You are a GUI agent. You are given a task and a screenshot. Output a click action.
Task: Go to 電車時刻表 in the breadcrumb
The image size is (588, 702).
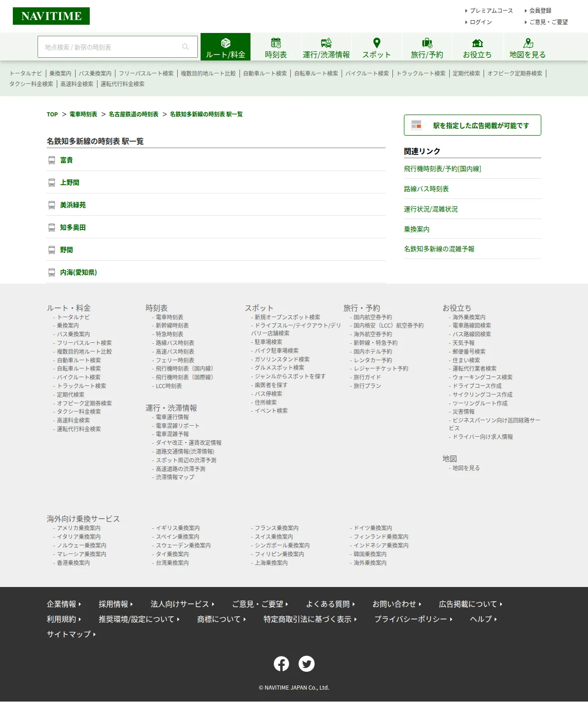pyautogui.click(x=83, y=114)
